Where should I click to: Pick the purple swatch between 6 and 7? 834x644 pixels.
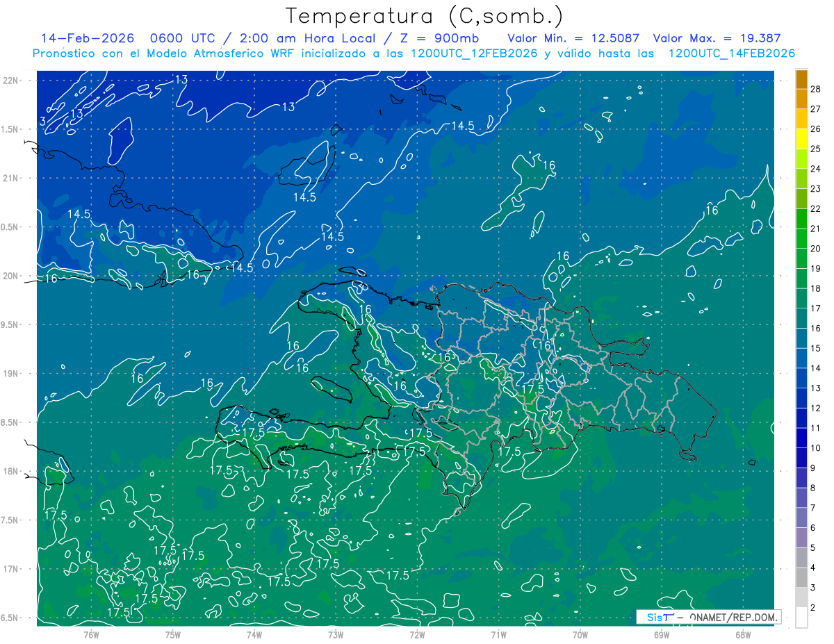801,518
